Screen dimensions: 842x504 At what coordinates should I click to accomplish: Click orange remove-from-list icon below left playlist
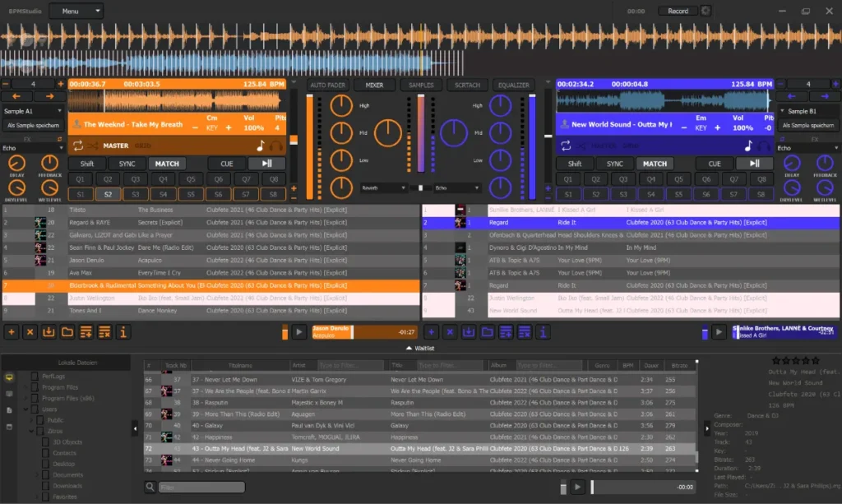(x=104, y=332)
